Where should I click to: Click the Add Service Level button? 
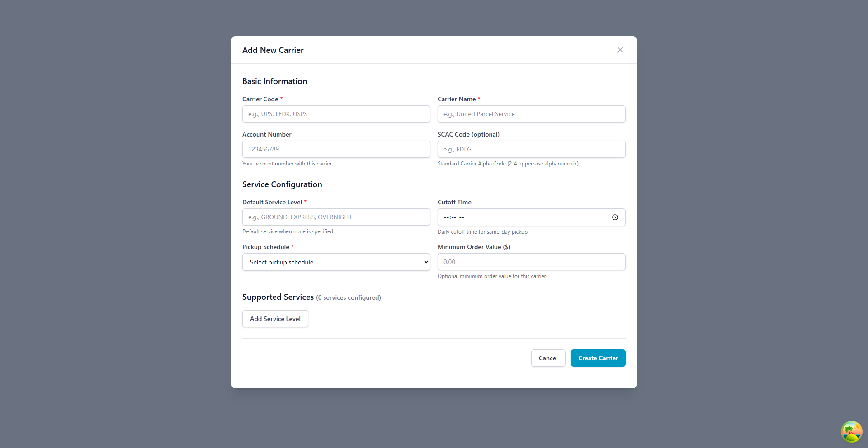pyautogui.click(x=275, y=319)
